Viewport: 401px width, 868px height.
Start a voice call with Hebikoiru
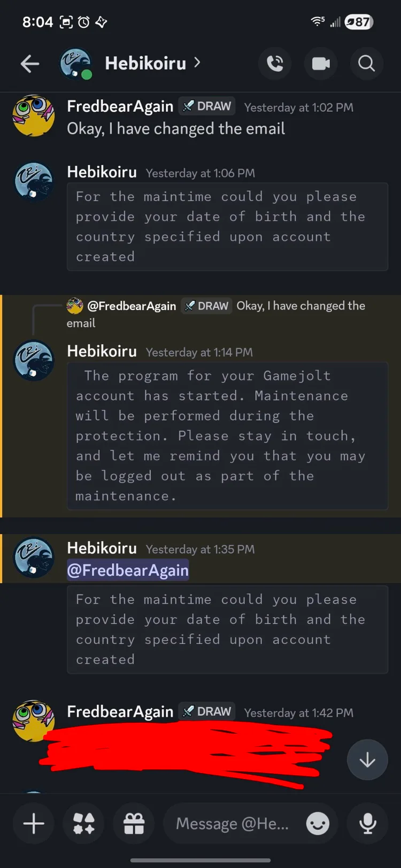[275, 64]
